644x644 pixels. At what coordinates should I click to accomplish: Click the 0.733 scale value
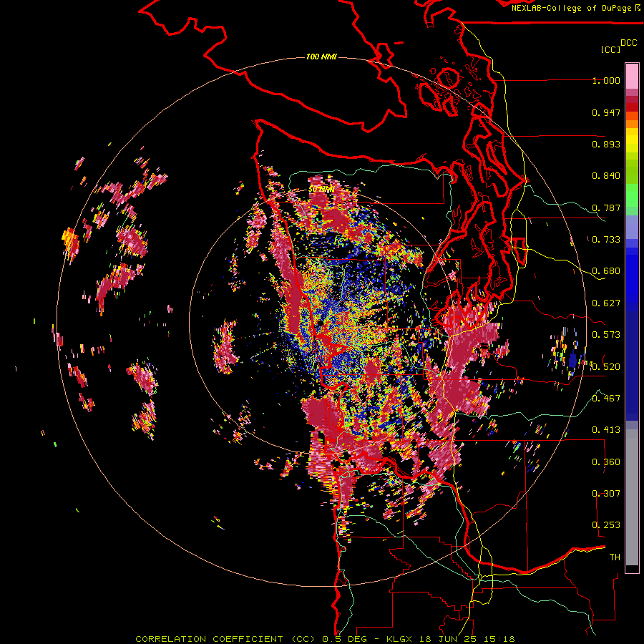pyautogui.click(x=606, y=240)
